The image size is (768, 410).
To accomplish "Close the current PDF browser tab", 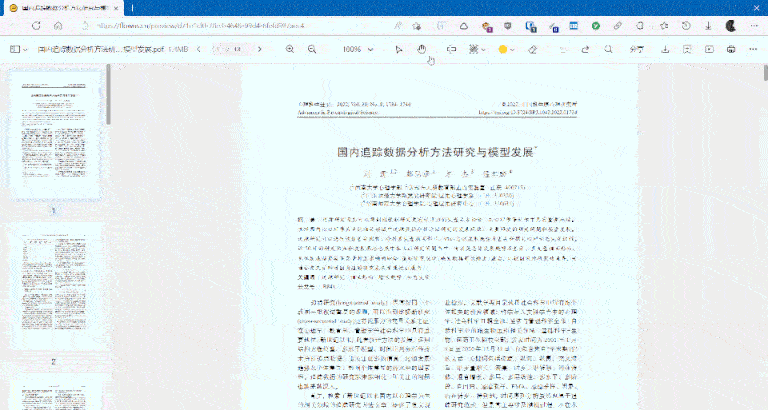I will point(116,8).
